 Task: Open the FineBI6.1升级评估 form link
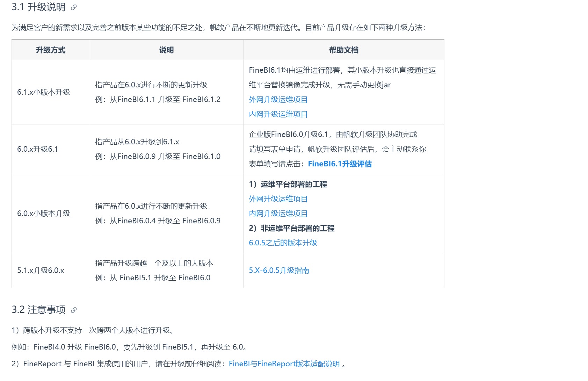340,164
